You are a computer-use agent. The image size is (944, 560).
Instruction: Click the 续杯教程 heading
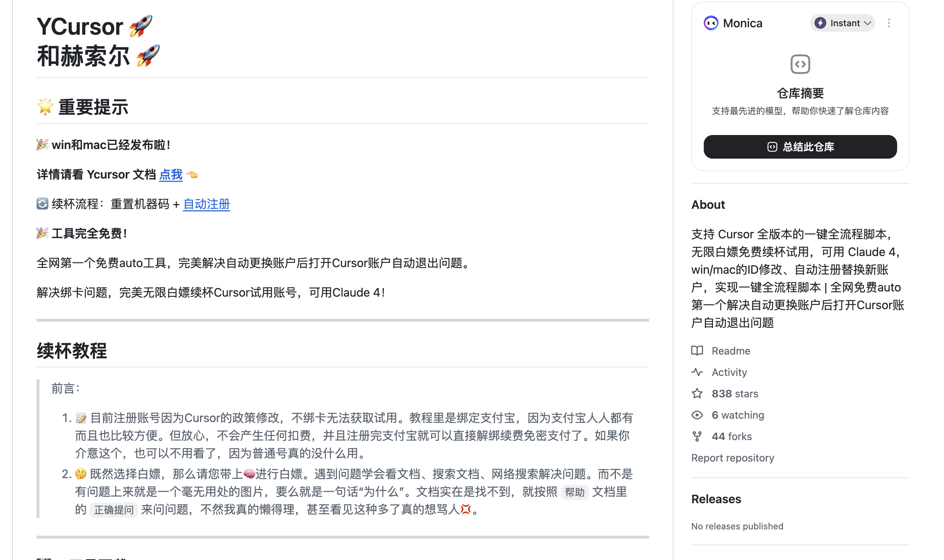(x=72, y=350)
